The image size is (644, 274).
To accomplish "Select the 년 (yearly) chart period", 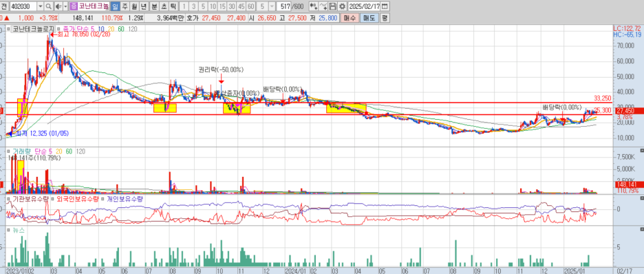I will pos(144,6).
